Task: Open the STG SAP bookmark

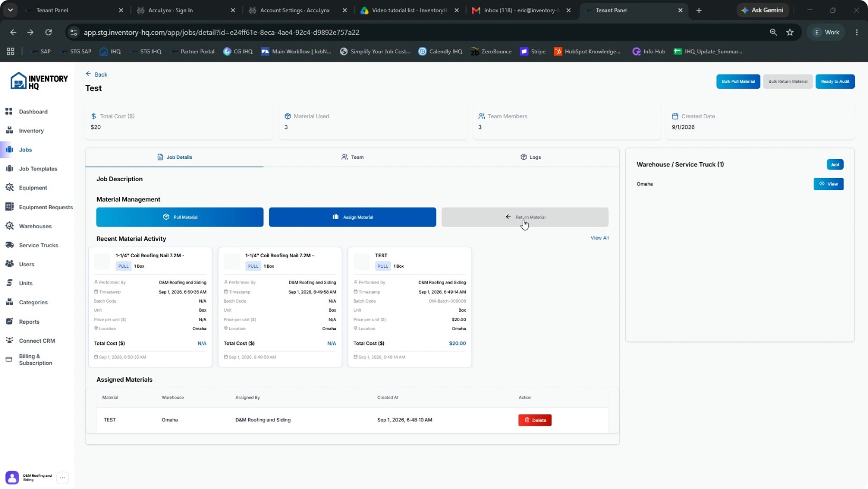Action: pyautogui.click(x=76, y=51)
